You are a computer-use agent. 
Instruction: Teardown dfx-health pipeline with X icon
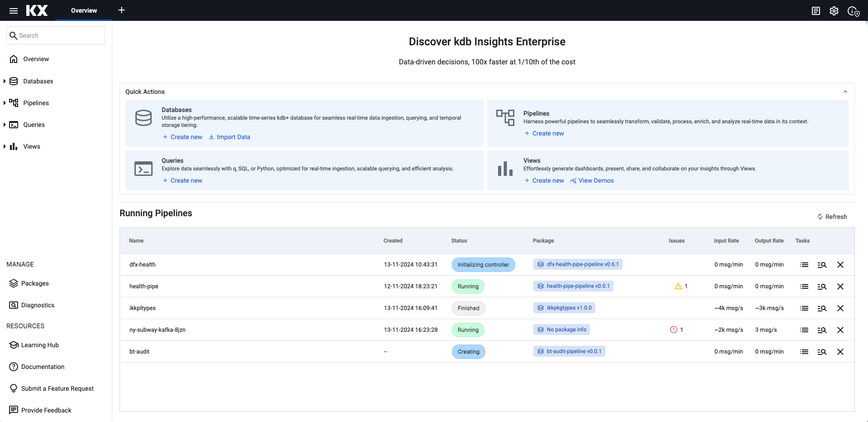tap(840, 265)
